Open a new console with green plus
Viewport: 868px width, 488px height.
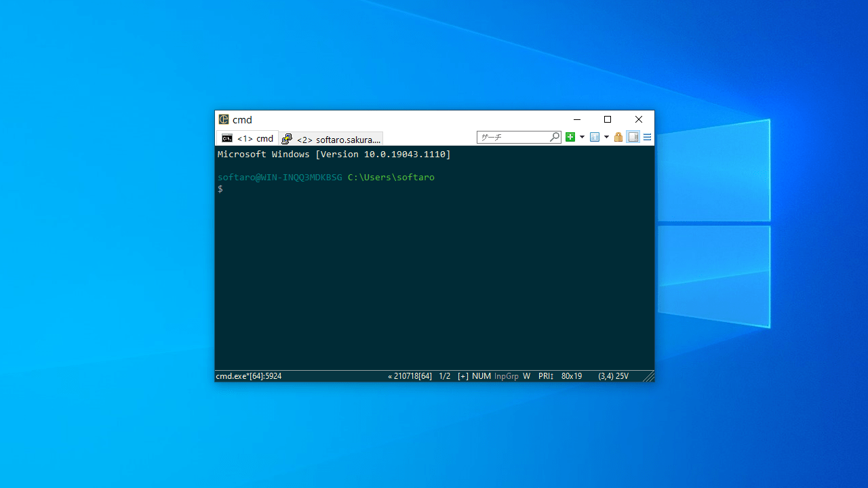570,137
